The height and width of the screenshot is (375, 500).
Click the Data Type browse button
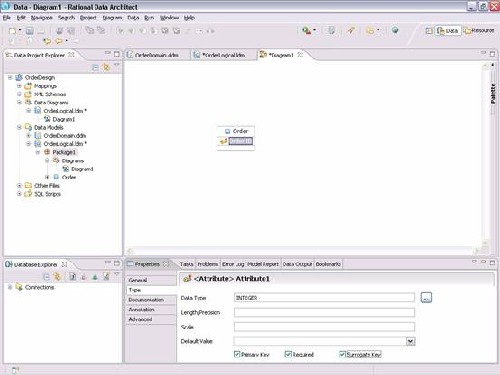pos(426,298)
